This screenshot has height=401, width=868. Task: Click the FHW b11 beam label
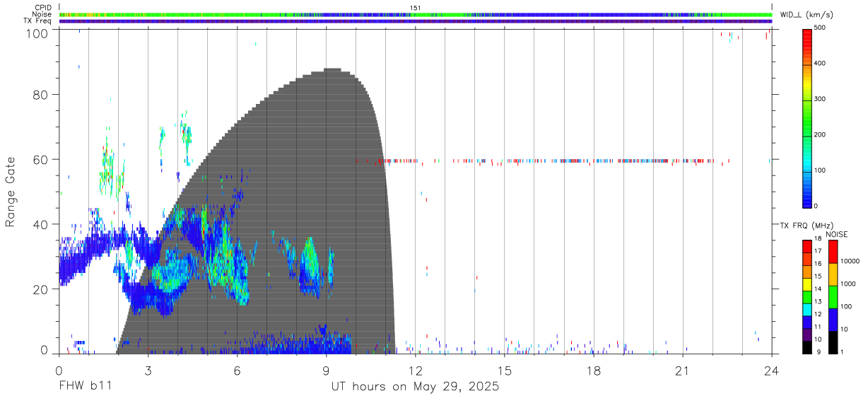(85, 387)
